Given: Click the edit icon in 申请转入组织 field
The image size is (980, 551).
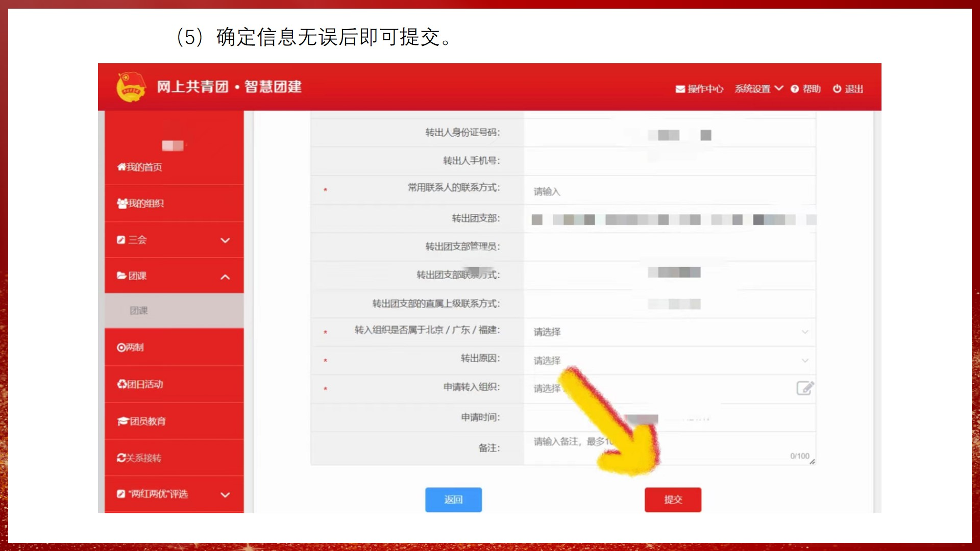Looking at the screenshot, I should point(805,388).
